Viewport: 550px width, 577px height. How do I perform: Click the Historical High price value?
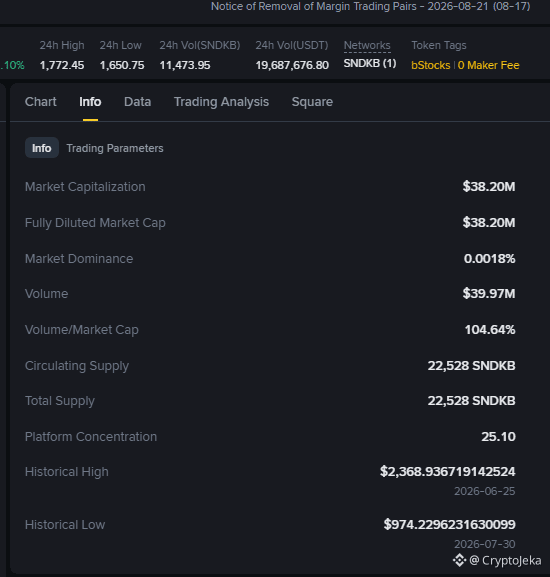click(x=448, y=471)
